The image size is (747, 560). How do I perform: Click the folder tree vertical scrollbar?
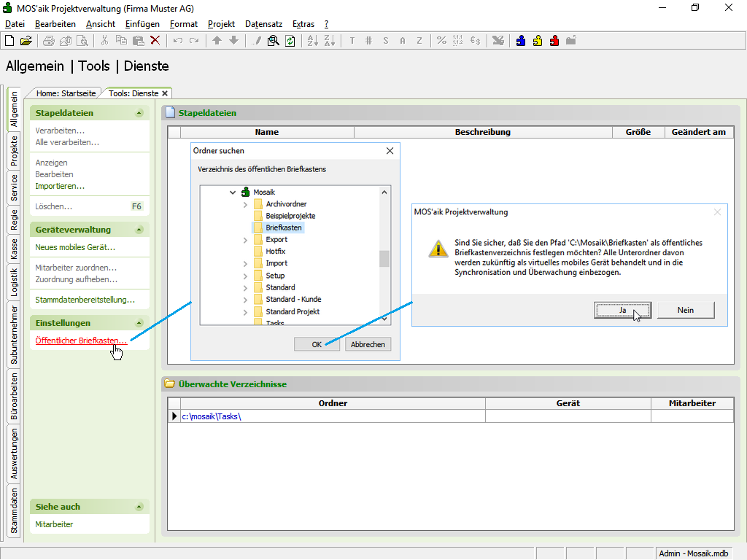[384, 258]
